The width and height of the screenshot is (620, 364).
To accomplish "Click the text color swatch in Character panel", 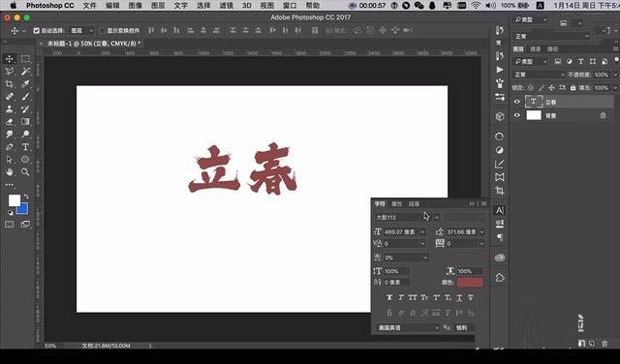I will [470, 282].
